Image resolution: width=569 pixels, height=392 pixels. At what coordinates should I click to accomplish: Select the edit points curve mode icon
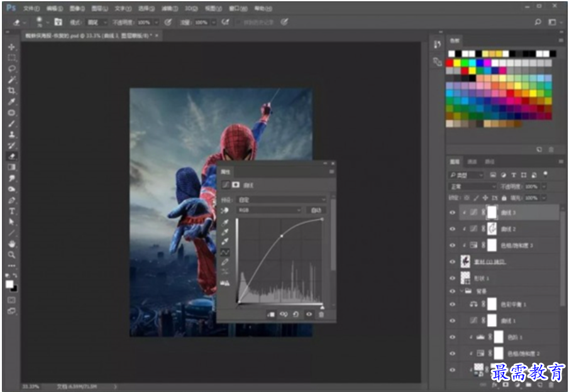click(x=225, y=252)
